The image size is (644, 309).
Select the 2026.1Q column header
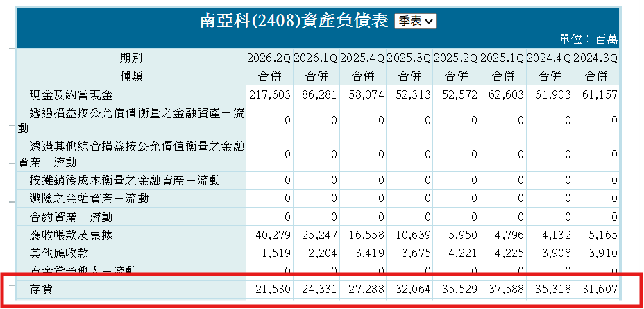tap(316, 58)
